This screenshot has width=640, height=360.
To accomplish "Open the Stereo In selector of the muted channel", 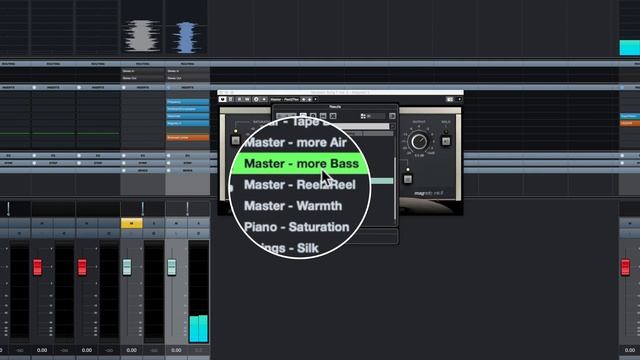I will coord(143,71).
